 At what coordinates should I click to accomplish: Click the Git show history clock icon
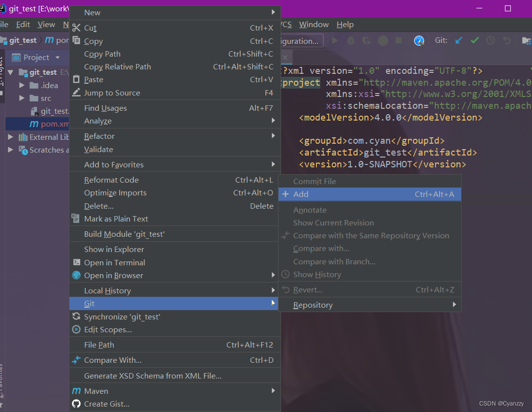click(x=491, y=40)
